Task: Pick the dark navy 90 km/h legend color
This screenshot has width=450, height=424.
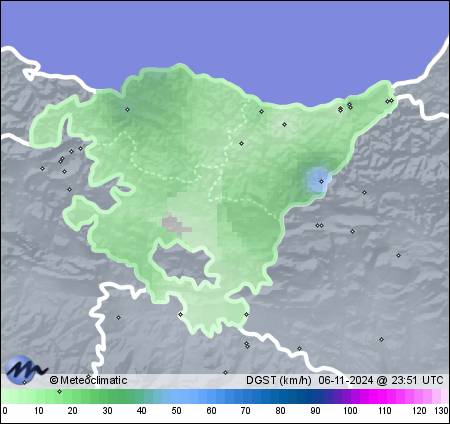Action: pos(315,396)
